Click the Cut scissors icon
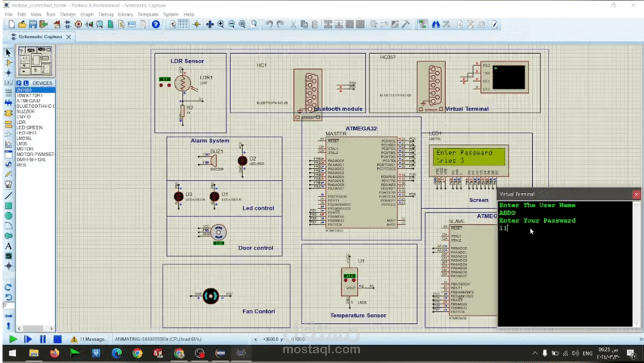Image resolution: width=644 pixels, height=363 pixels. click(294, 24)
